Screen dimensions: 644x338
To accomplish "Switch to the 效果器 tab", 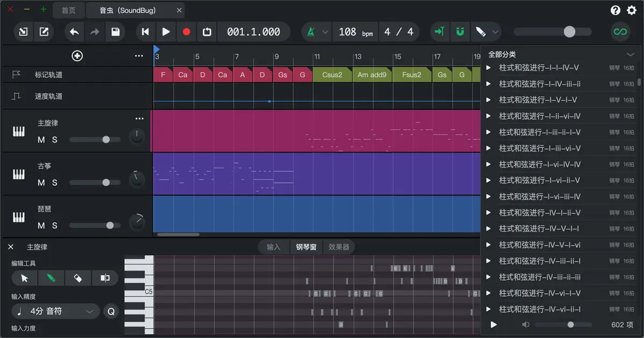I will pos(339,247).
